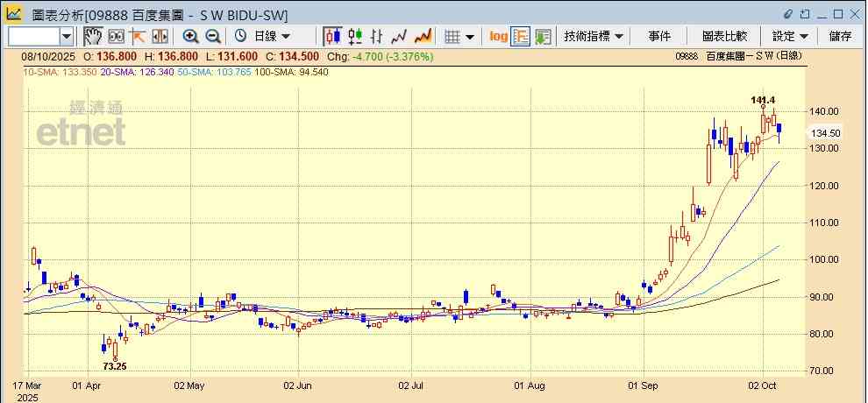Click the zoom in magnifier icon
The width and height of the screenshot is (868, 403).
point(190,36)
